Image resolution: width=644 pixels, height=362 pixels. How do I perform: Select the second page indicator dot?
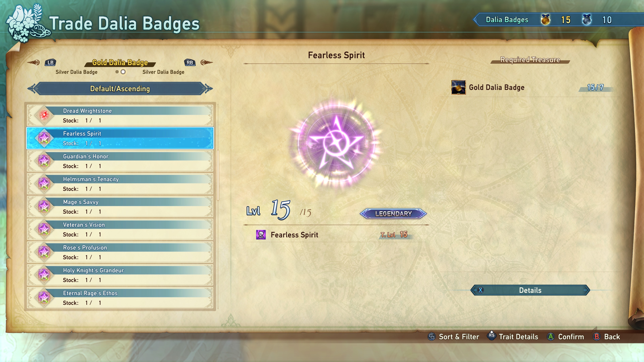click(x=123, y=72)
